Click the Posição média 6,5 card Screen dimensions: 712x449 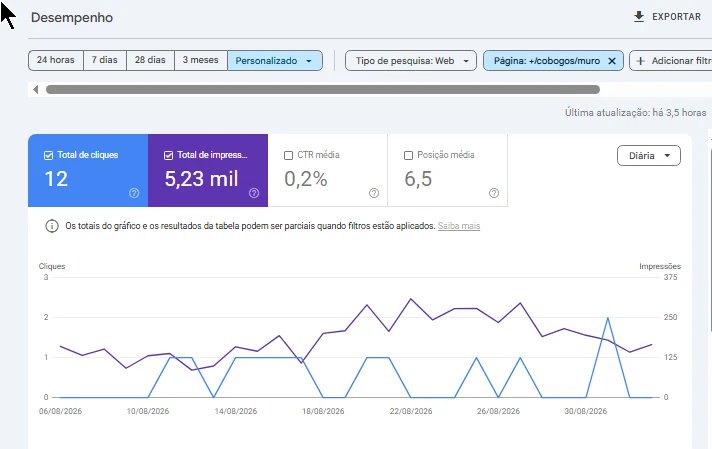[x=448, y=170]
